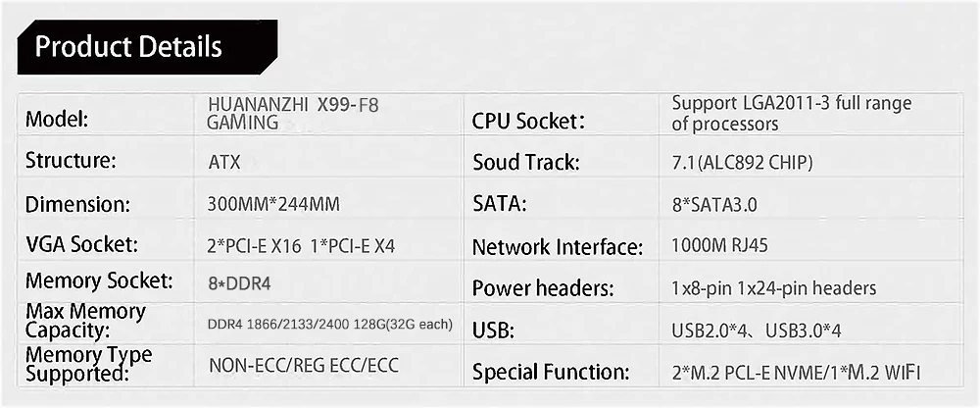Click the 1000M RJ45 value
Viewport: 980px width, 408px height.
coord(719,245)
